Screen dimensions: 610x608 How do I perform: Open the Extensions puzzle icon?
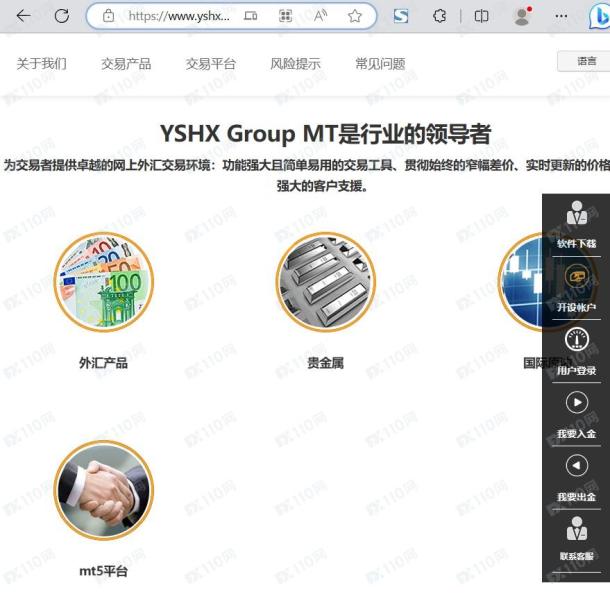[x=440, y=16]
